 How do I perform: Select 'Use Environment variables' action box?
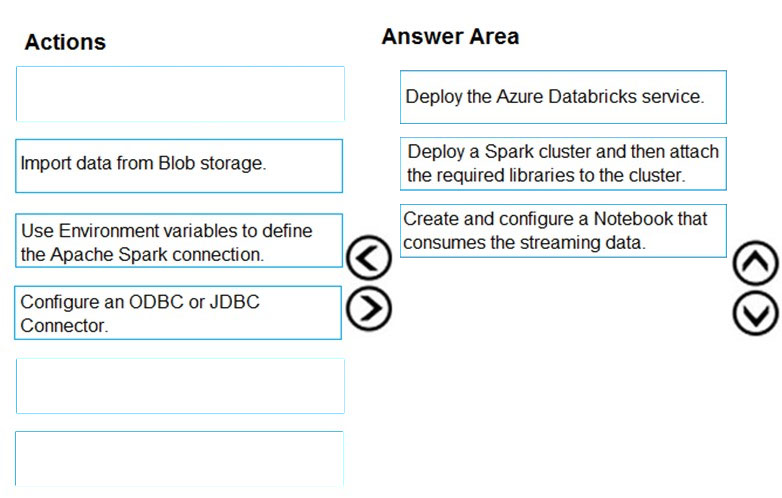179,241
